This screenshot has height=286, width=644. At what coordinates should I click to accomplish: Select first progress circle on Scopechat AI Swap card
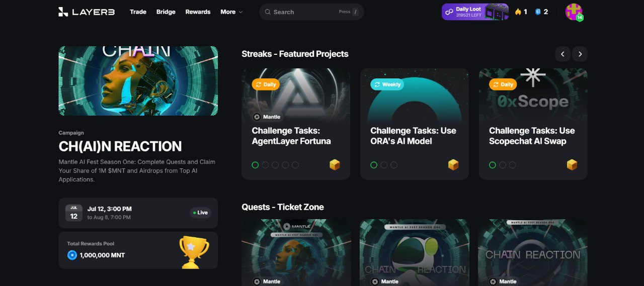point(493,165)
